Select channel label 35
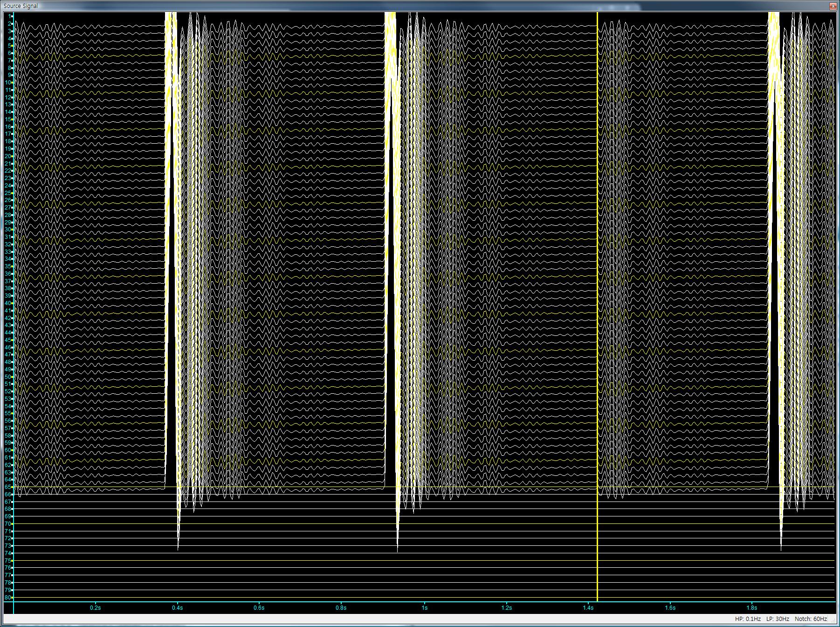This screenshot has height=627, width=840. pos(8,266)
